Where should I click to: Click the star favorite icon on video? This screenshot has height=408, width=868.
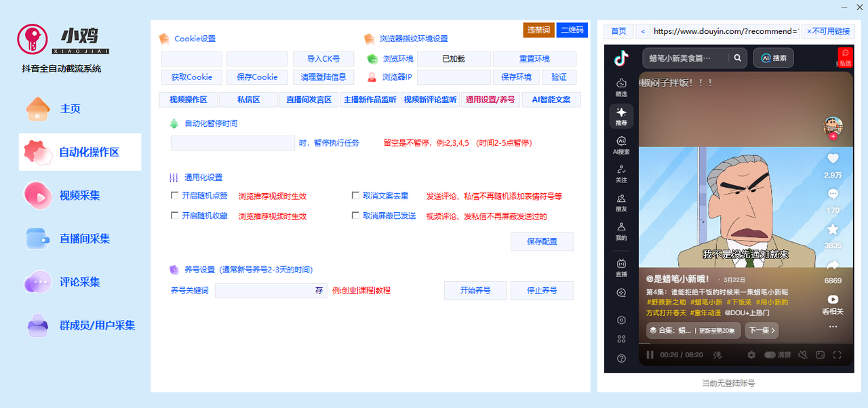pos(833,229)
